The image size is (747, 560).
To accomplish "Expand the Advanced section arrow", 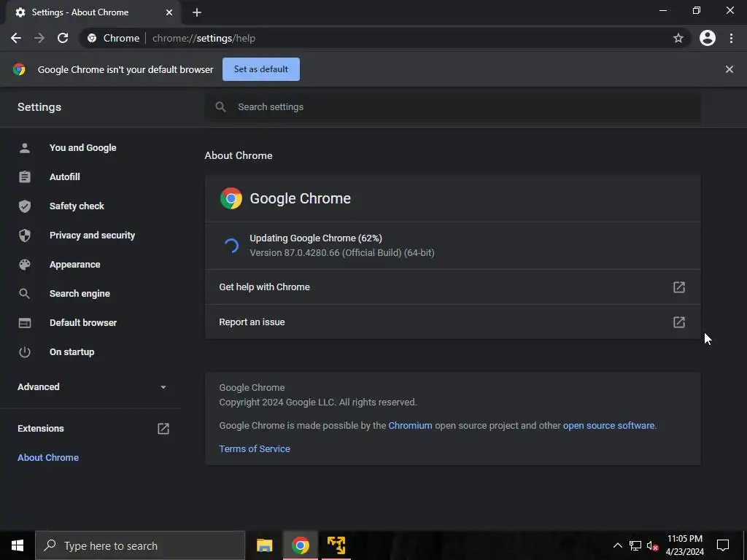I will tap(163, 387).
